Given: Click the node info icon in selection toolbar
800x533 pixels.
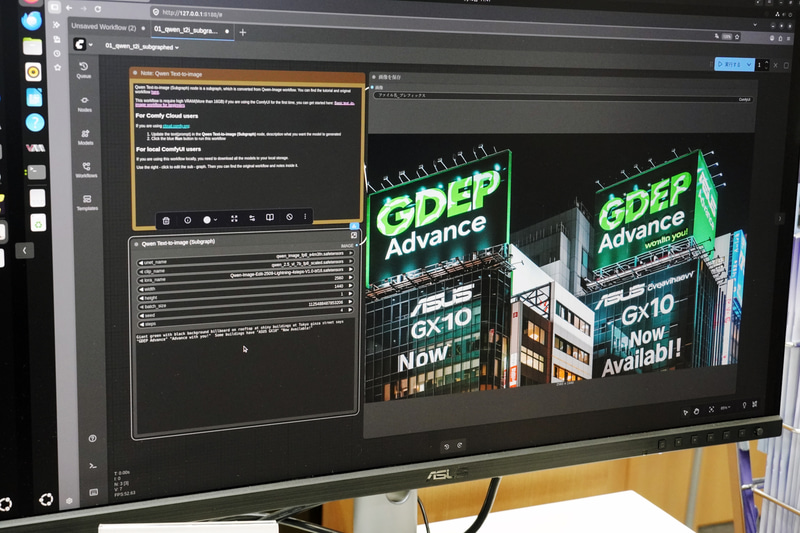Looking at the screenshot, I should click(187, 220).
